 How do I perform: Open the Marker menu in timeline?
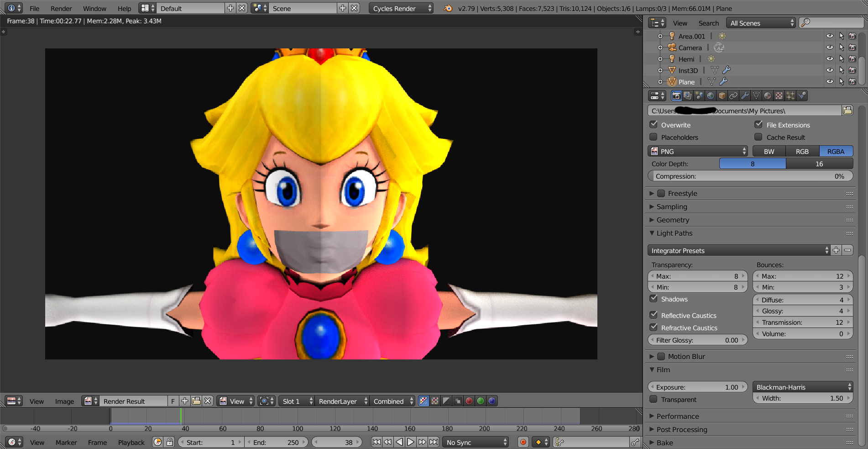pyautogui.click(x=66, y=442)
